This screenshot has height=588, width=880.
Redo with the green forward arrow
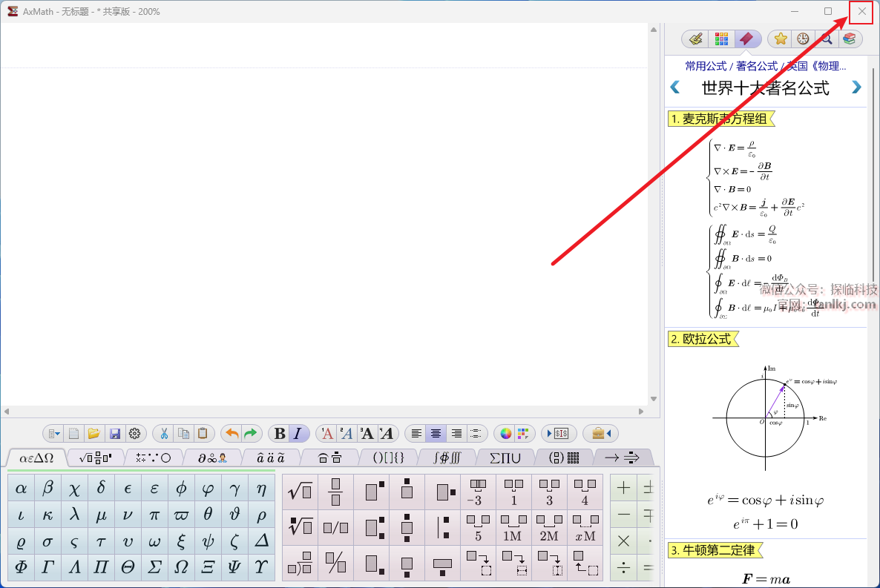pyautogui.click(x=251, y=434)
